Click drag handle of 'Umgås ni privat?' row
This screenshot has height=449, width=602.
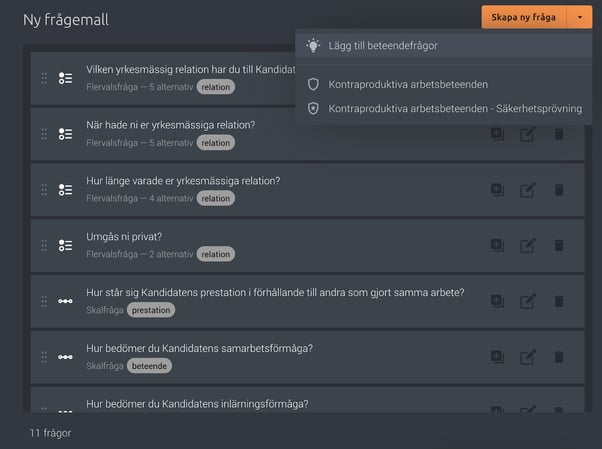[x=44, y=245]
